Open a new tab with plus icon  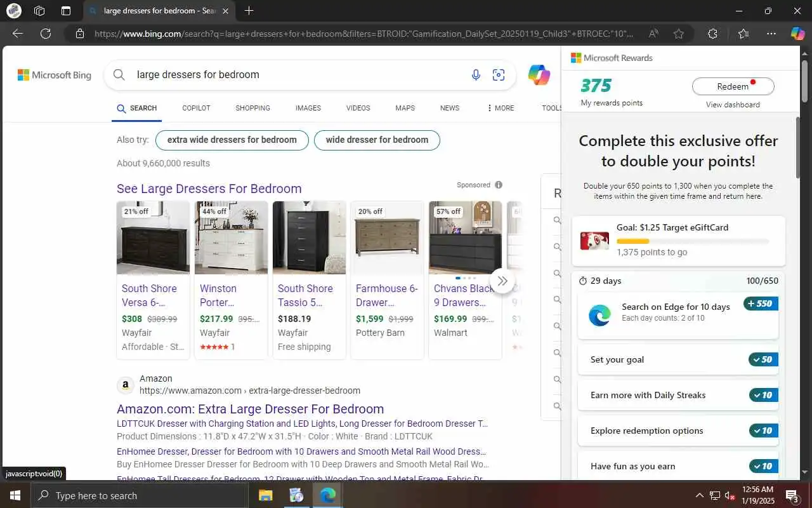pyautogui.click(x=249, y=11)
